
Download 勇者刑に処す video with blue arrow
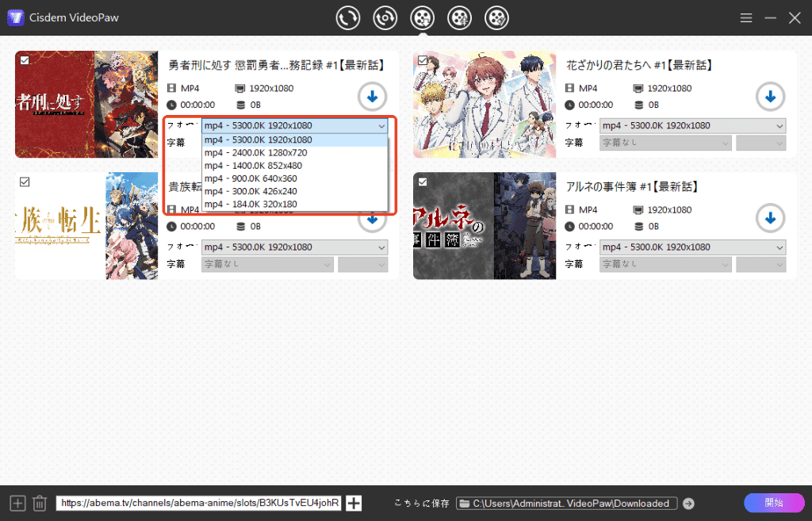tap(372, 97)
